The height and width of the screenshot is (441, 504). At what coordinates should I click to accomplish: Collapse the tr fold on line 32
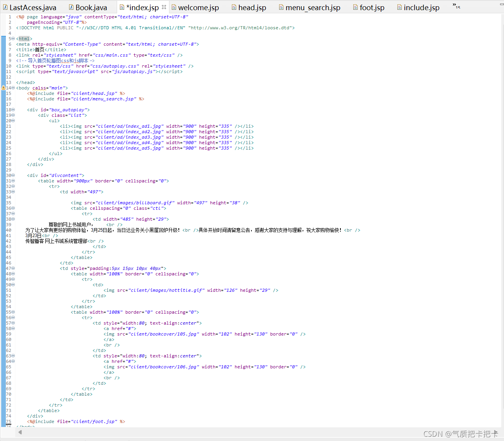13,186
